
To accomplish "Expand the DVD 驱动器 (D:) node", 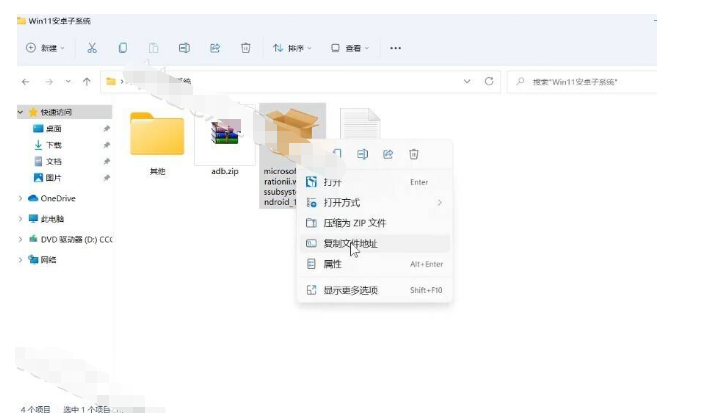I will (20, 239).
